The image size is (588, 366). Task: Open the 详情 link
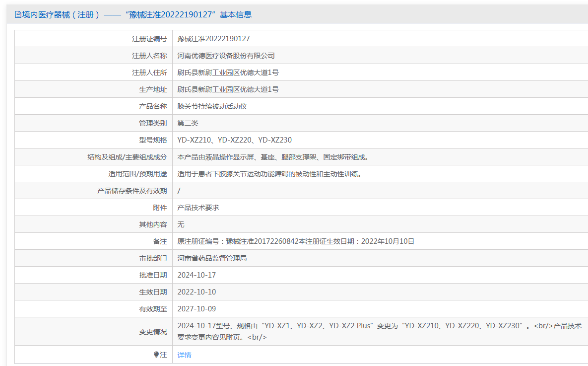coord(184,355)
